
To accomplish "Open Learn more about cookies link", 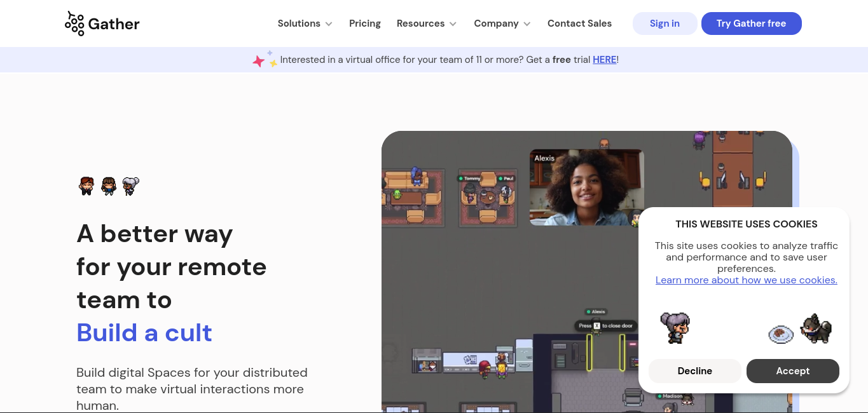I will coord(747,280).
